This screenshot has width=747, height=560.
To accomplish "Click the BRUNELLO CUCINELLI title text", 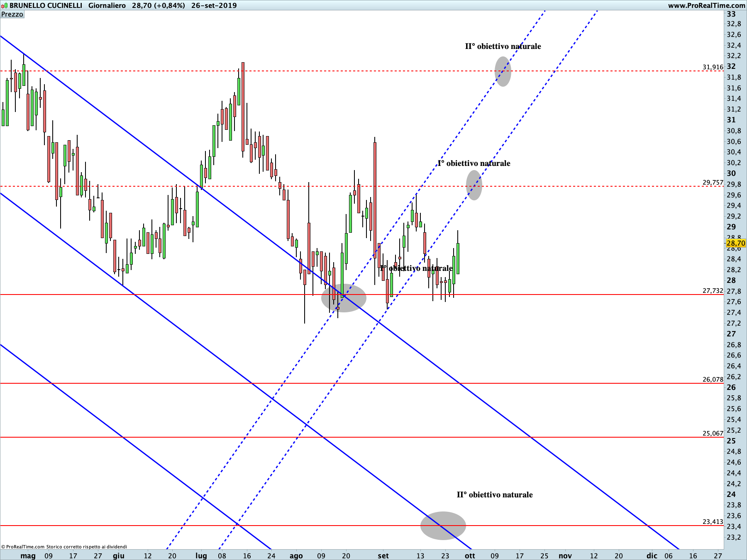I will pos(46,5).
